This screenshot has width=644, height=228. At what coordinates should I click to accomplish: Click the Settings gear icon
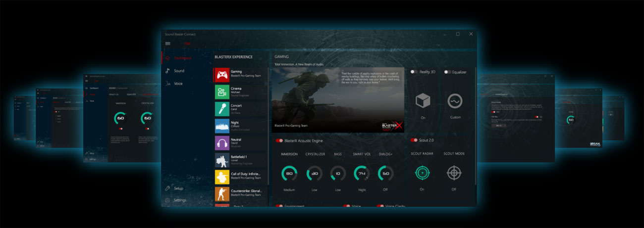pos(167,200)
